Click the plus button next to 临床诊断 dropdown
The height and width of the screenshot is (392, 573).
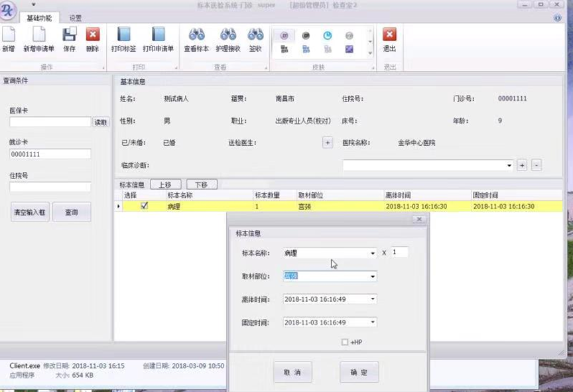522,166
